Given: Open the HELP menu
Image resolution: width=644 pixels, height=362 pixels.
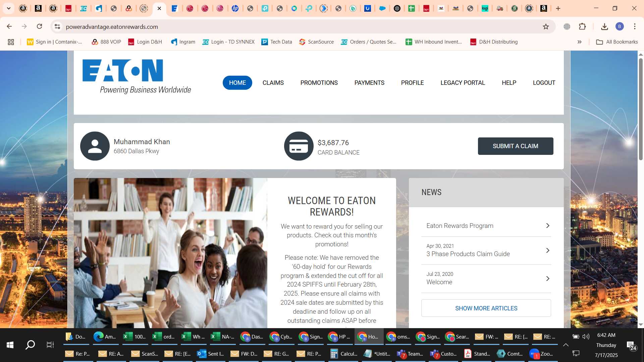Looking at the screenshot, I should coord(509,83).
